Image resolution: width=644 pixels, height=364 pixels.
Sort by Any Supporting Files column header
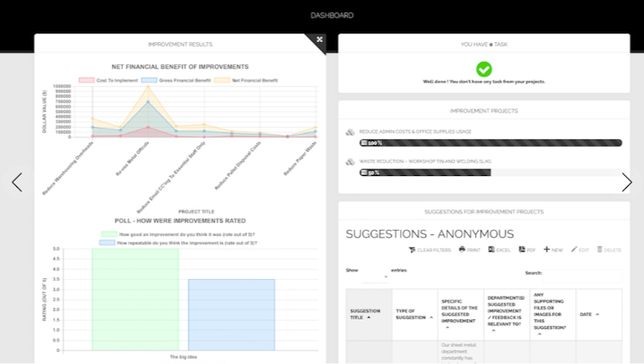point(552,315)
